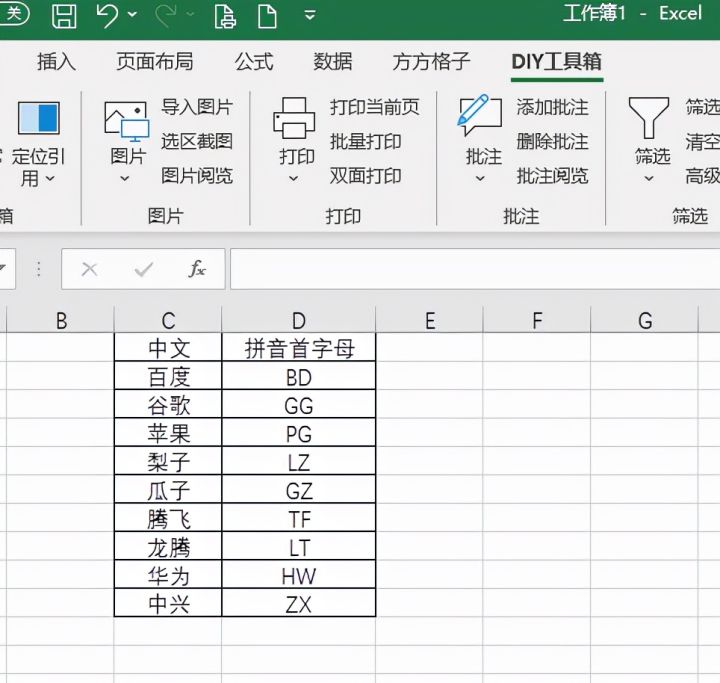Image resolution: width=720 pixels, height=683 pixels.
Task: Click the Print Preview icon in title bar
Action: point(225,17)
